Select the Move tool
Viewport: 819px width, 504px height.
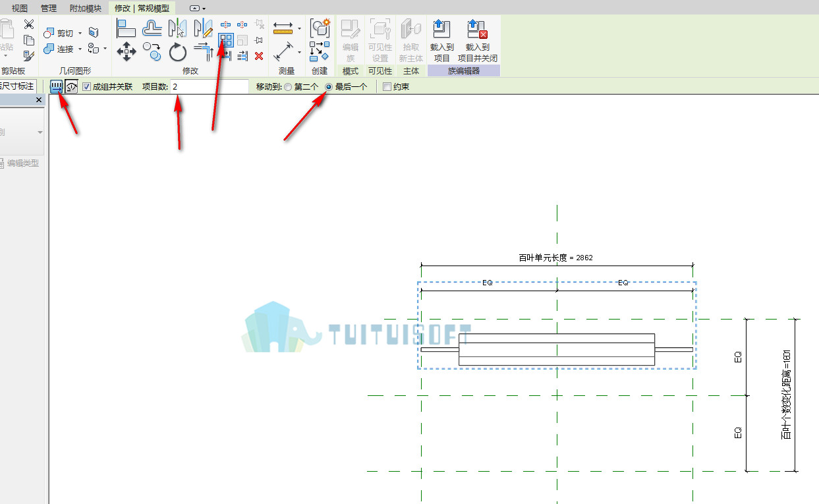126,51
